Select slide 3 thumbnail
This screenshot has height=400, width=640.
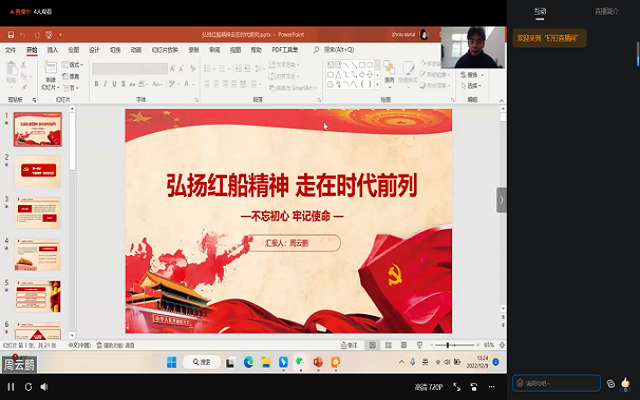pyautogui.click(x=38, y=213)
